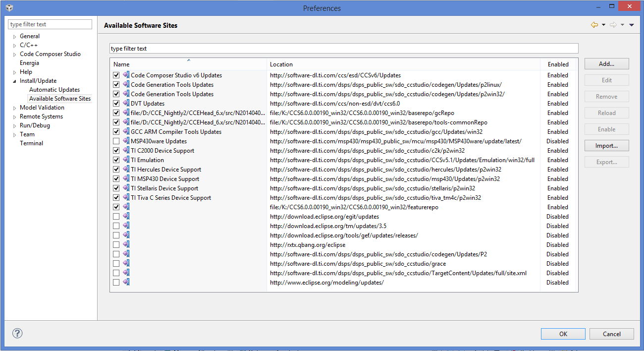Select Model Validation tree item
The width and height of the screenshot is (644, 351).
click(42, 108)
